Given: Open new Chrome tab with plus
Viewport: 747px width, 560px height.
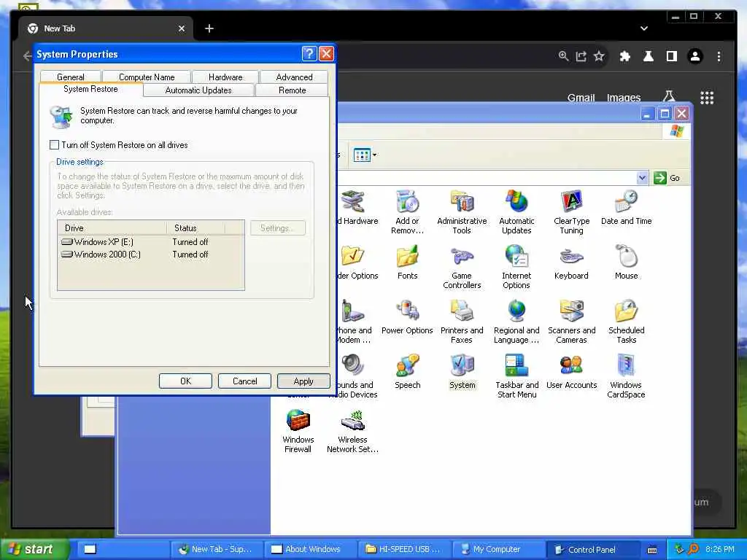Looking at the screenshot, I should tap(209, 28).
